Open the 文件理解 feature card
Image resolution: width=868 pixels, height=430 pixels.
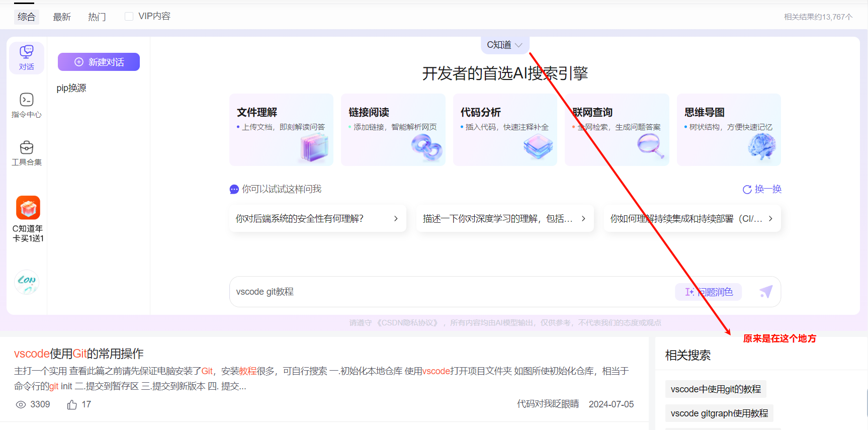282,130
